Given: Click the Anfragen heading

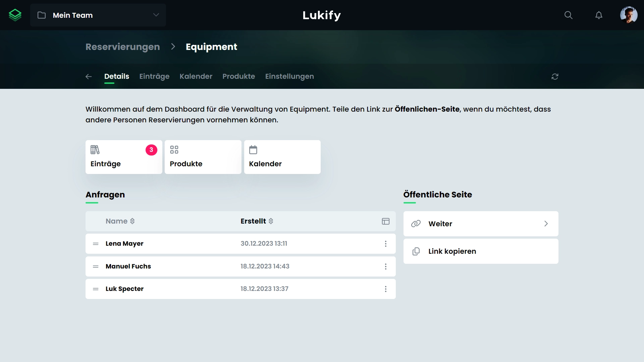Looking at the screenshot, I should pos(105,195).
